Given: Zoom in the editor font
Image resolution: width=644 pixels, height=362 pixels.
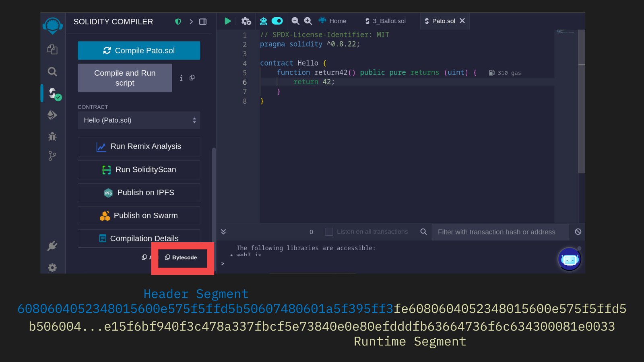Looking at the screenshot, I should click(x=308, y=21).
